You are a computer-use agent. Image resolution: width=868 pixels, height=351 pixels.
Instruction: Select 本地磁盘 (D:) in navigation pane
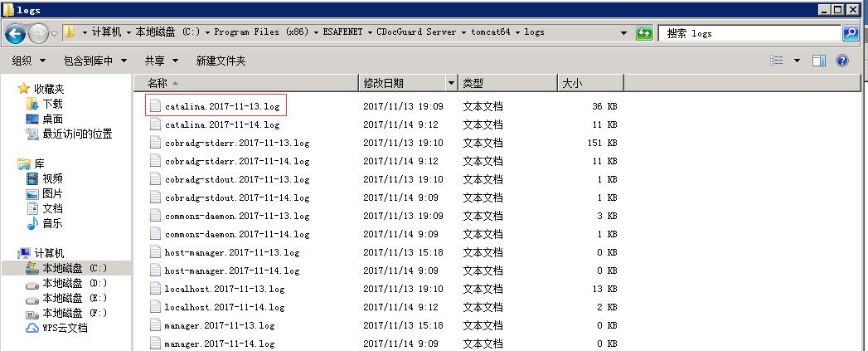coord(75,283)
